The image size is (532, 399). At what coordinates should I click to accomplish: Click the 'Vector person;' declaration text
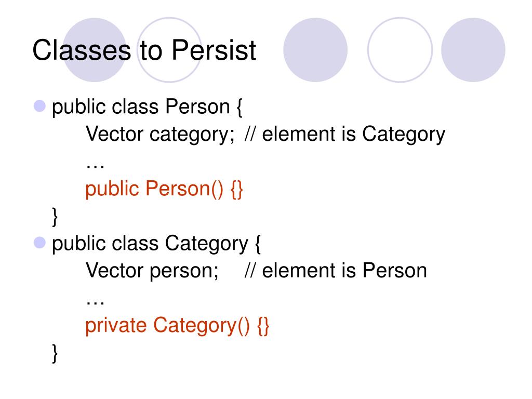(152, 271)
